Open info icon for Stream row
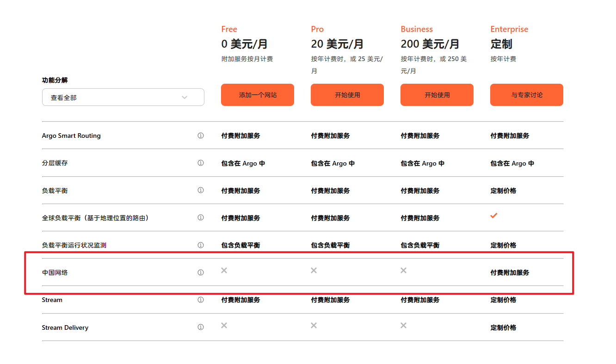 [201, 300]
